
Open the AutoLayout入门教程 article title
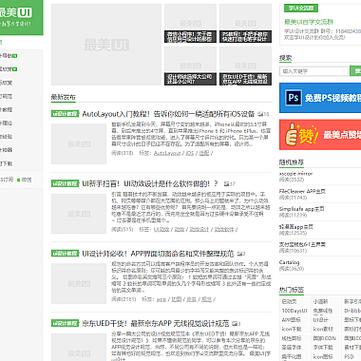click(x=168, y=114)
